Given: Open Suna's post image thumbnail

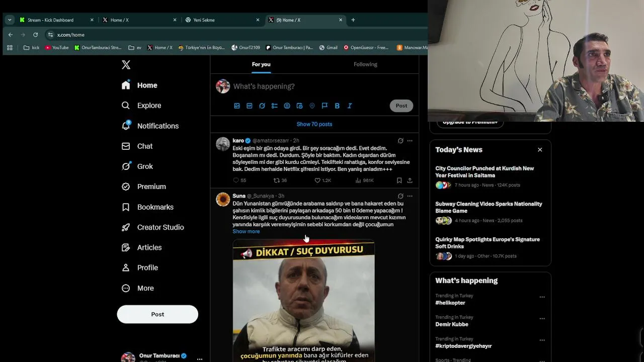Looking at the screenshot, I should [303, 301].
